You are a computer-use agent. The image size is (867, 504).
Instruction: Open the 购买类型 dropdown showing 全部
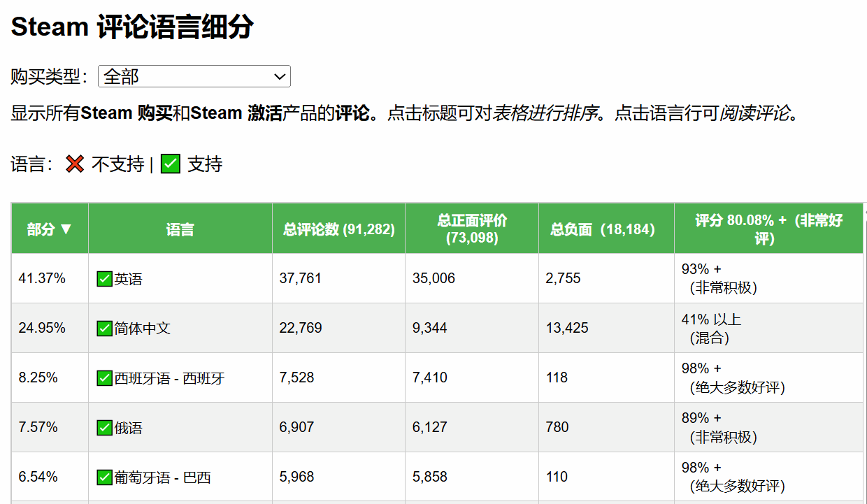(x=194, y=77)
